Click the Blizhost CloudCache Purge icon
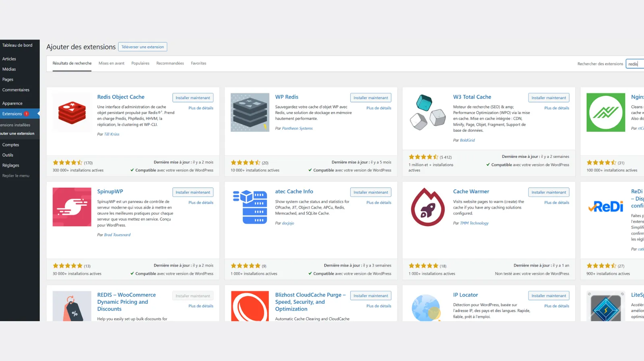 (x=250, y=306)
